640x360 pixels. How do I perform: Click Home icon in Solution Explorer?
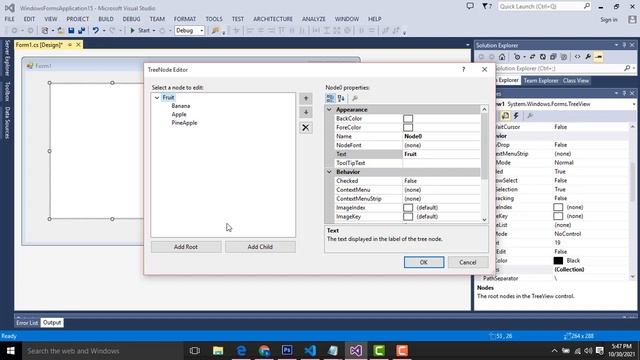click(x=502, y=57)
